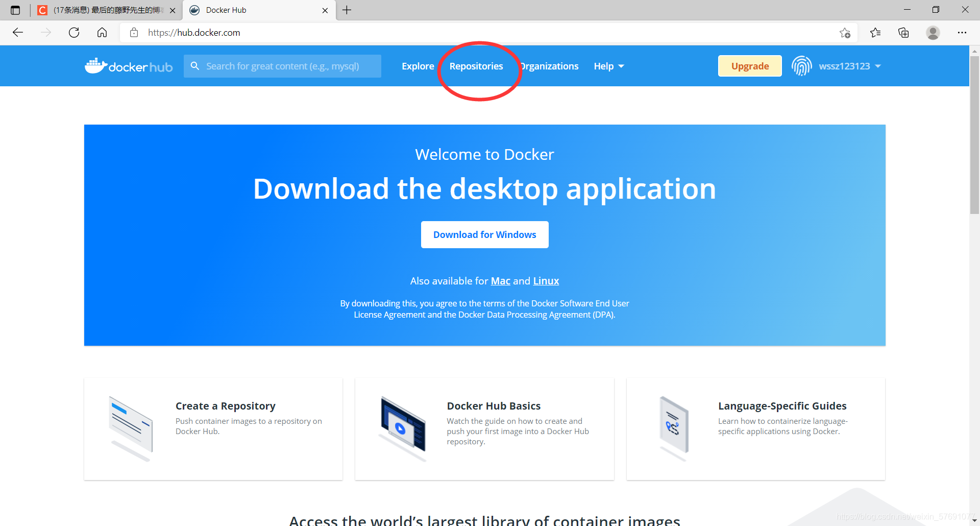Click the Upgrade button
This screenshot has height=526, width=980.
coord(750,66)
